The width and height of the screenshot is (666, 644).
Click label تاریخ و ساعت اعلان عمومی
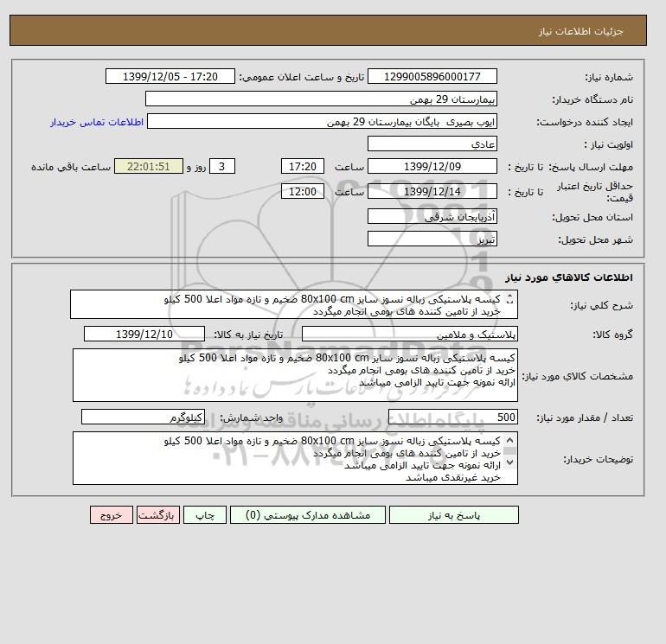[302, 77]
